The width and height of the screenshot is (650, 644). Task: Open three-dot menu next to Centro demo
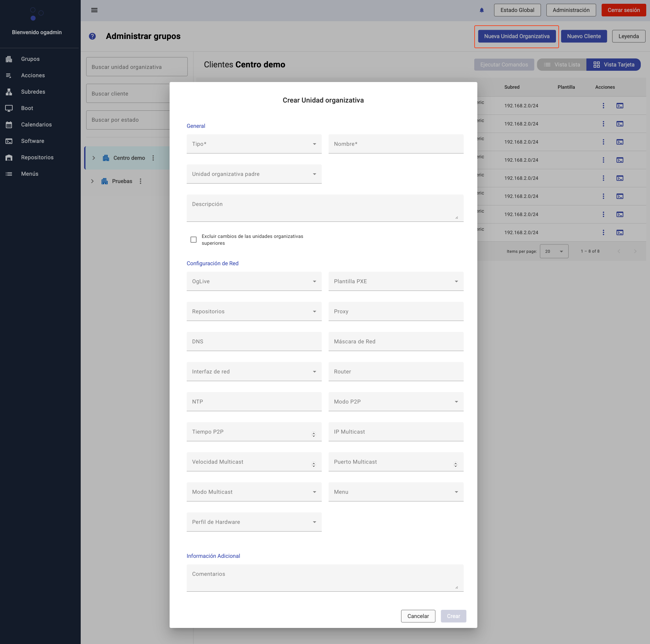click(x=153, y=158)
